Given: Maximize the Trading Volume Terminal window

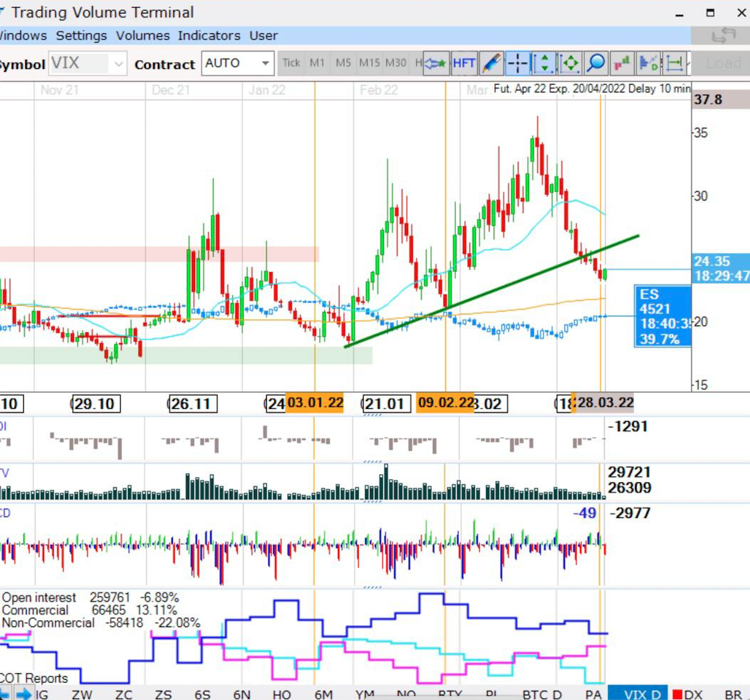Looking at the screenshot, I should [x=710, y=13].
